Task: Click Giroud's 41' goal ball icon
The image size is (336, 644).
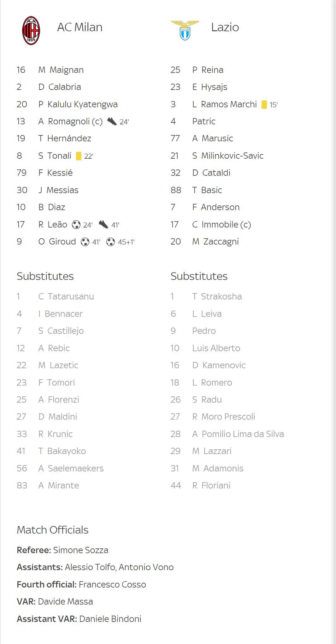Action: [85, 242]
